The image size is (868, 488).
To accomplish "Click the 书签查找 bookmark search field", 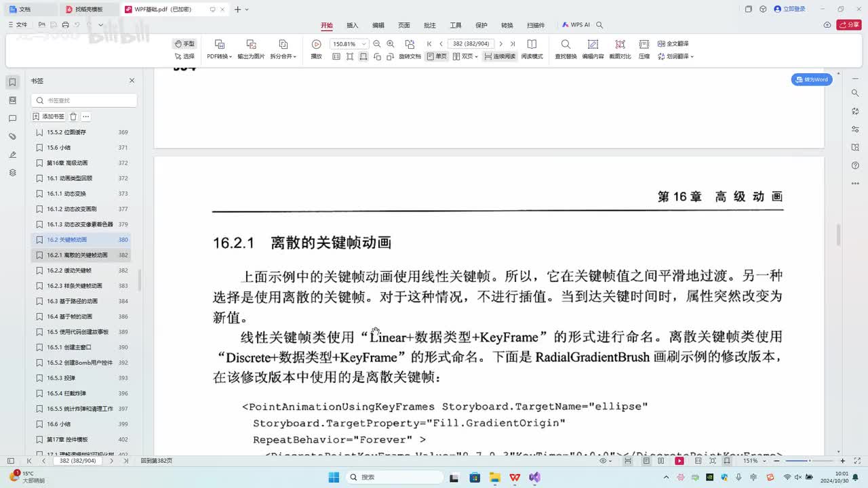I will click(84, 100).
